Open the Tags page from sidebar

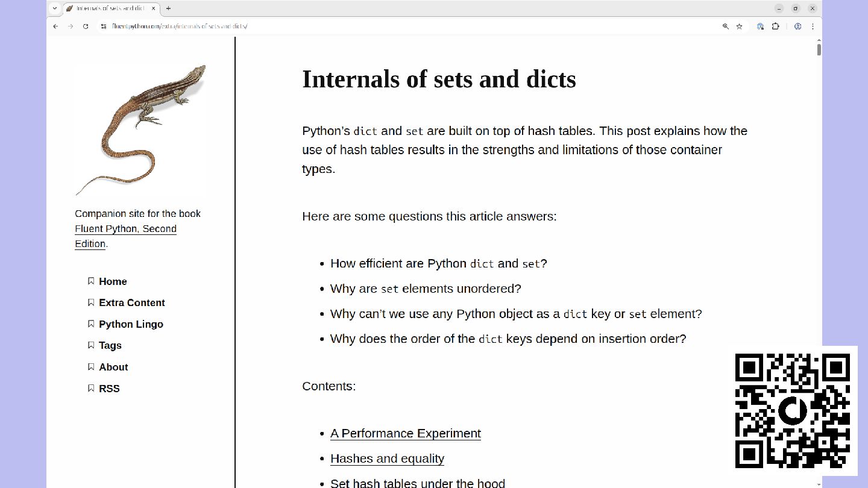[110, 345]
